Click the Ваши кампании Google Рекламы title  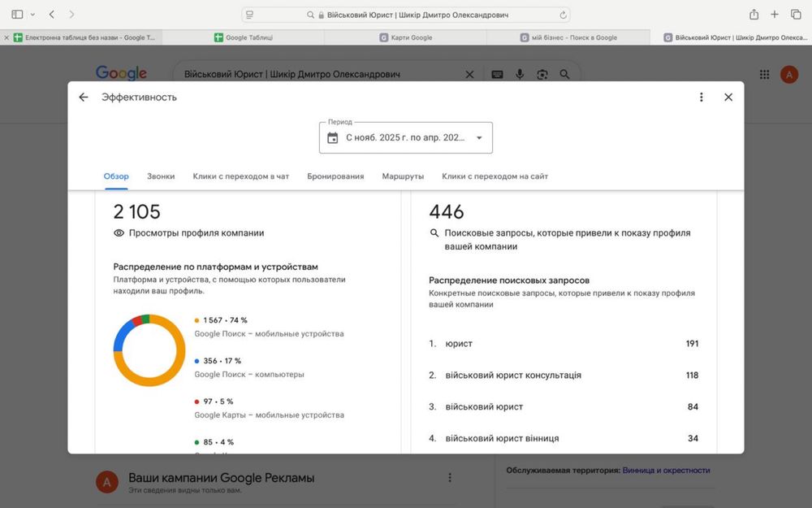point(221,478)
